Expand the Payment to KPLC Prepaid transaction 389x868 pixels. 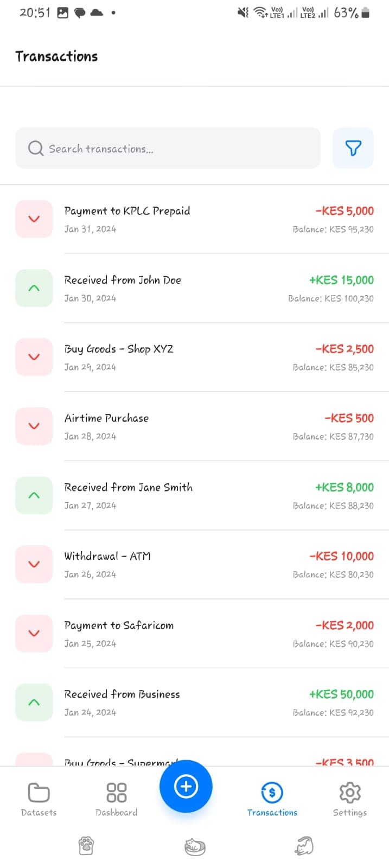34,219
